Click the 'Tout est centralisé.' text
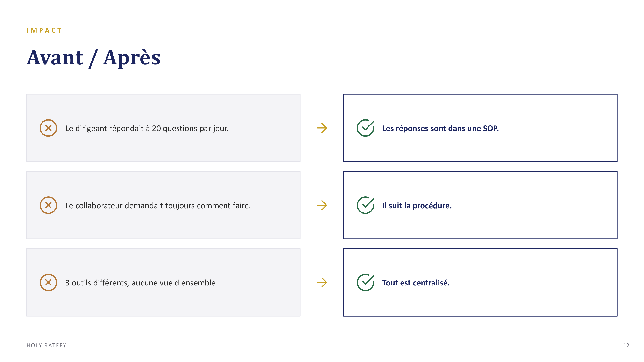This screenshot has height=362, width=644. click(x=416, y=283)
